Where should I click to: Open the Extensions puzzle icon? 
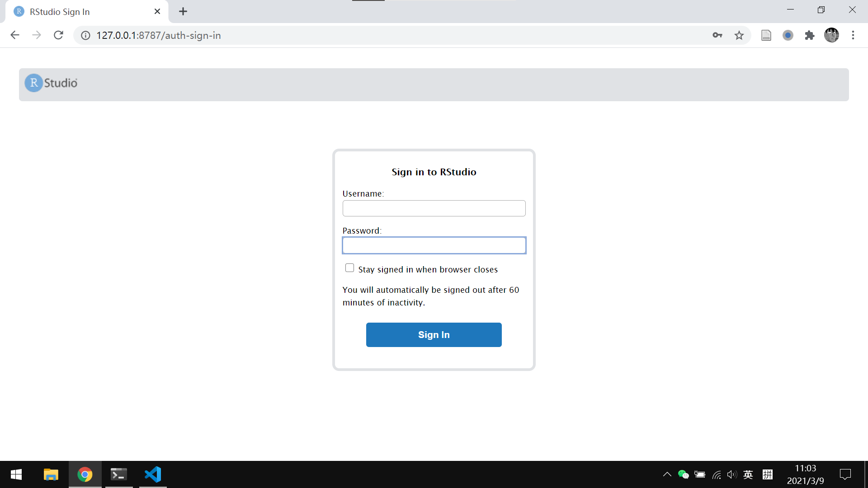(x=810, y=35)
